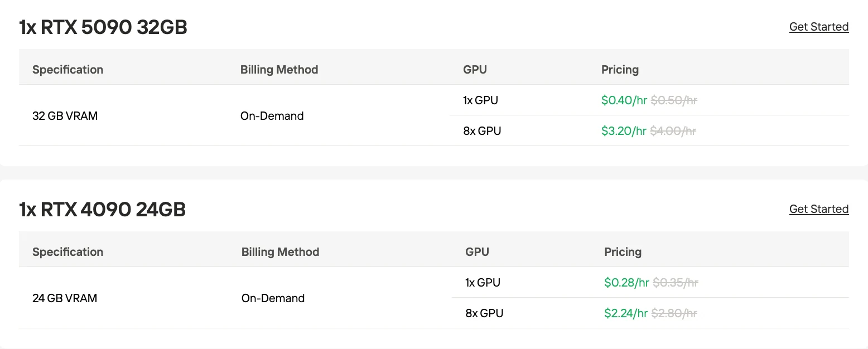Click the struck-through $0.35/hr price
This screenshot has height=349, width=868.
(676, 283)
